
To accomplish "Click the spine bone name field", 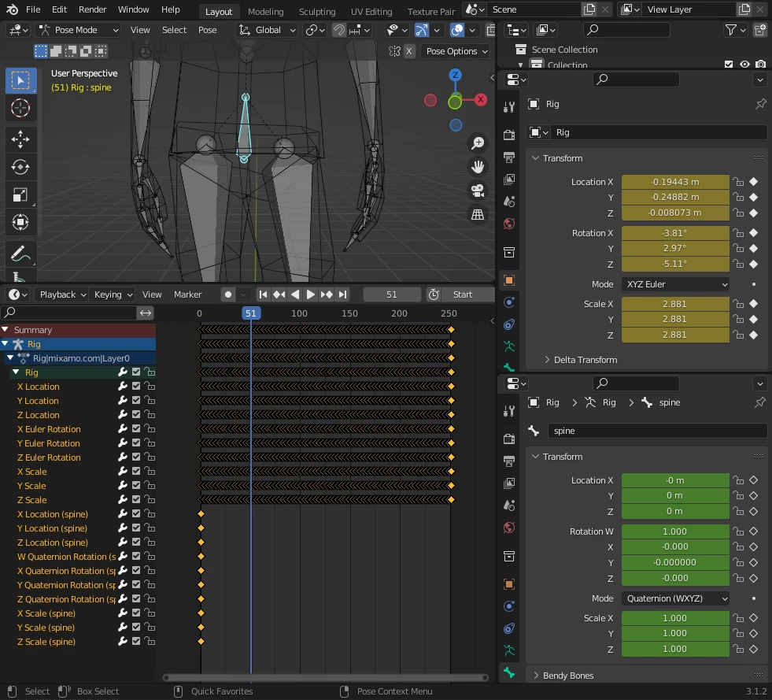I will 657,431.
